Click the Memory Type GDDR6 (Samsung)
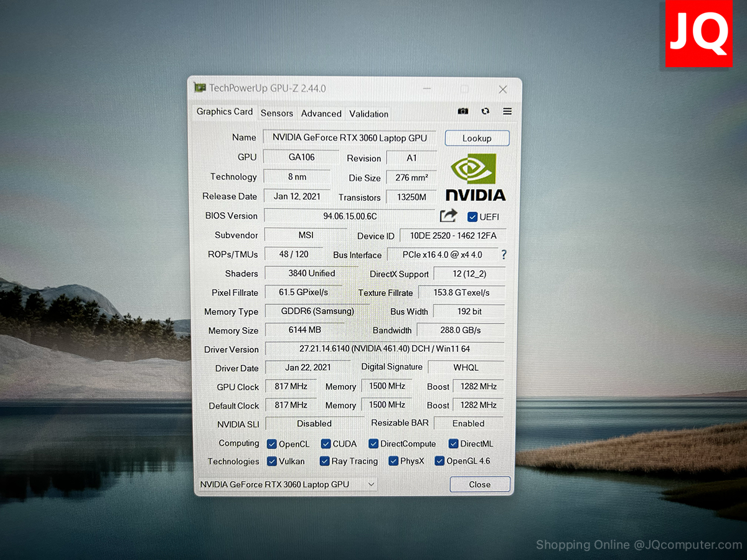Image resolution: width=747 pixels, height=560 pixels. [x=317, y=311]
